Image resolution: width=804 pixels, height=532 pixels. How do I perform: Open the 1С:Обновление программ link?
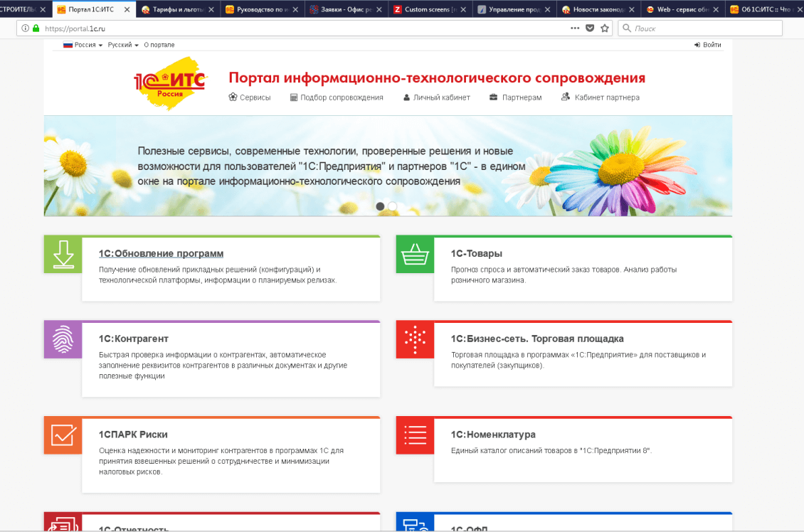tap(161, 254)
